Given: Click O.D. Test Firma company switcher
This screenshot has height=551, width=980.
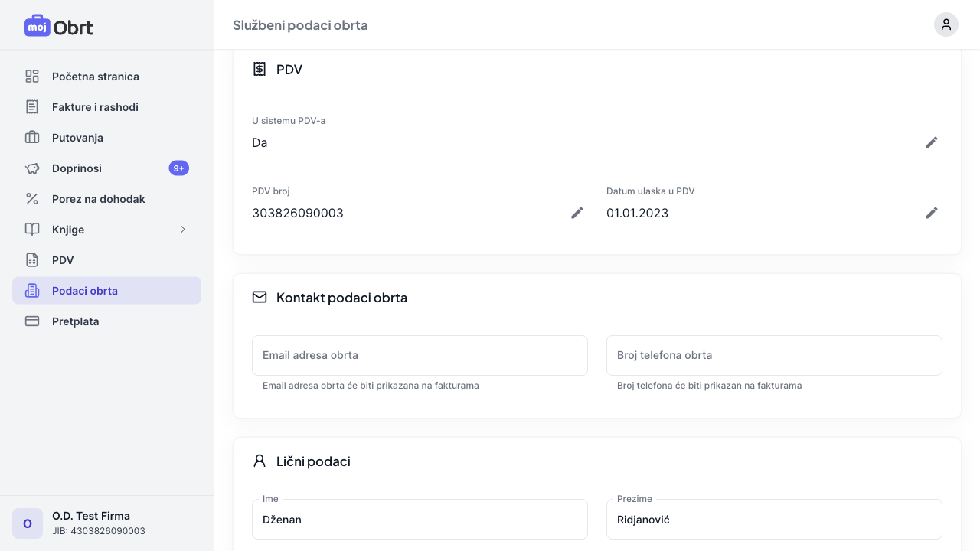Looking at the screenshot, I should click(x=91, y=523).
